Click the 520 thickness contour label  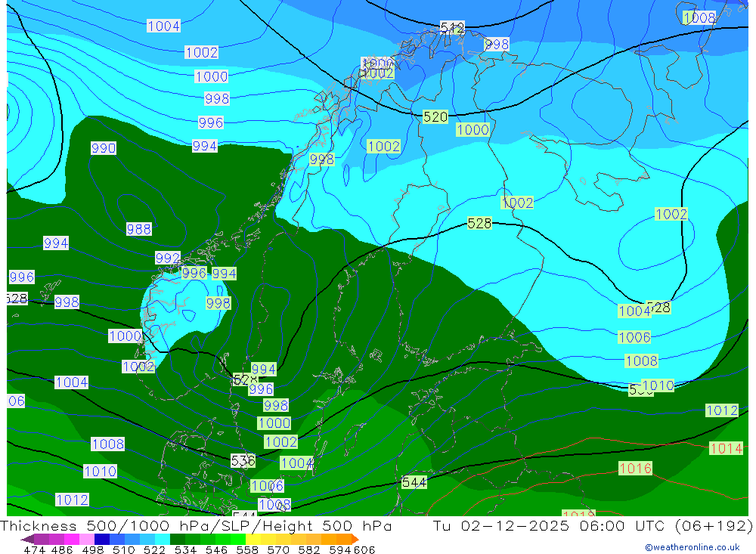[435, 116]
